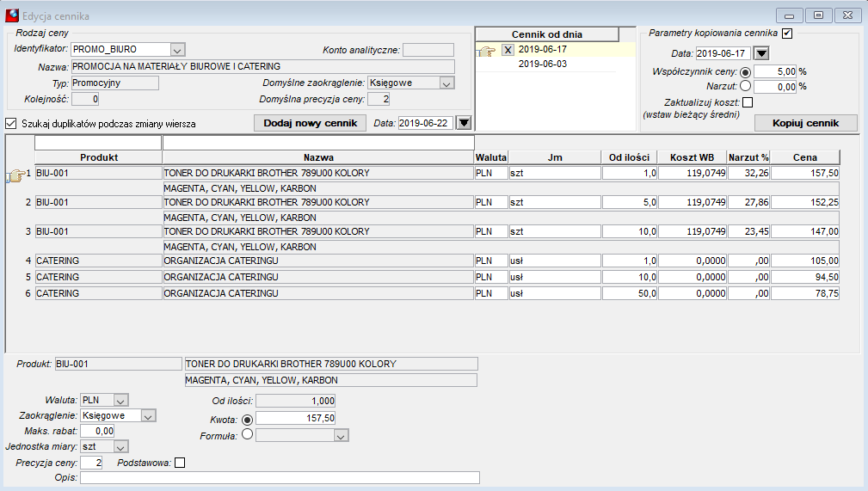Open the Jednostka miary szt dropdown
The width and height of the screenshot is (868, 491).
point(121,446)
